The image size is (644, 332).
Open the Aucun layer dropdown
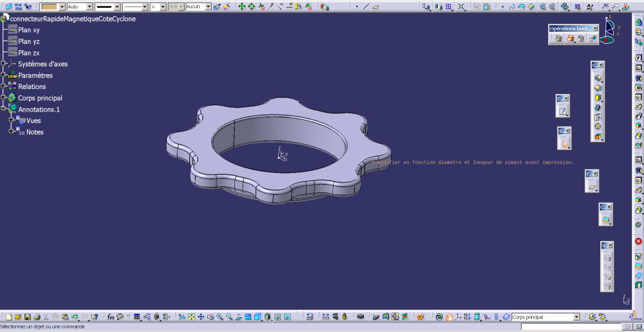click(x=207, y=6)
